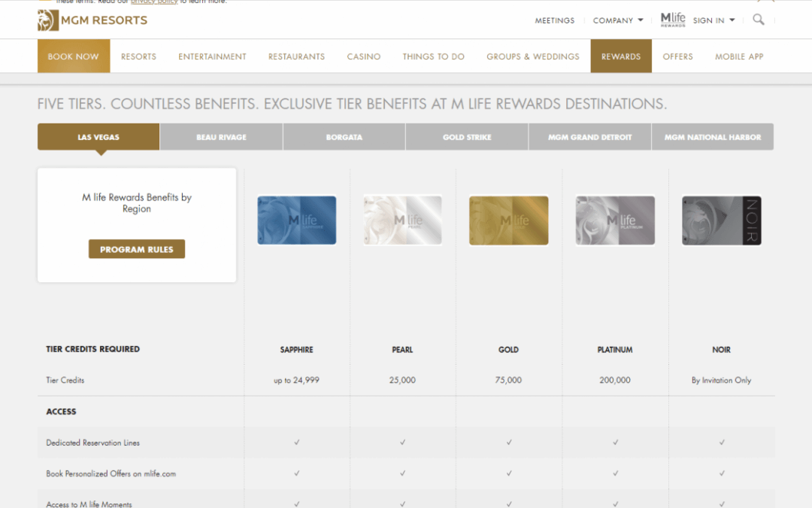Viewport: 812px width, 508px height.
Task: Open the Meetings link
Action: point(554,20)
